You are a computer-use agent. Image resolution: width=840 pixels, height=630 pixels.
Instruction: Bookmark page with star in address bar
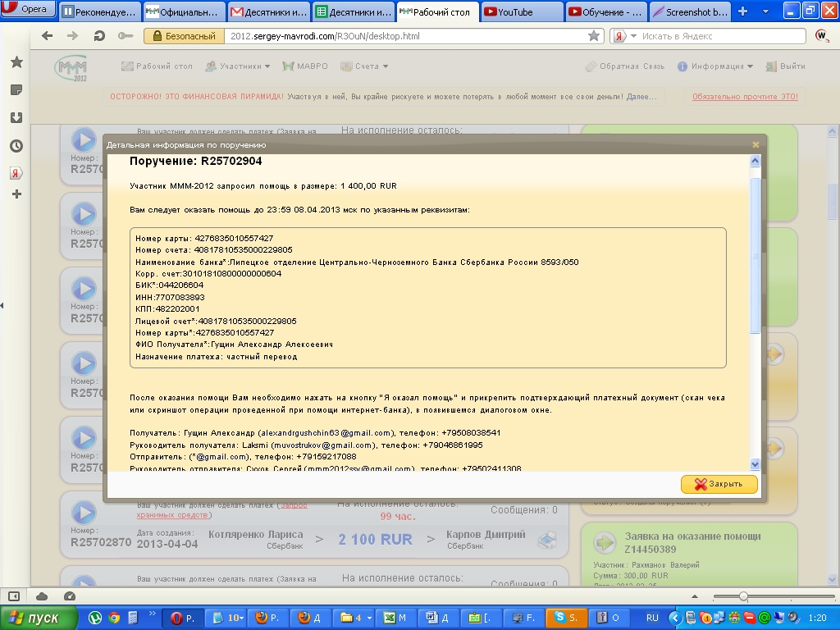click(594, 36)
